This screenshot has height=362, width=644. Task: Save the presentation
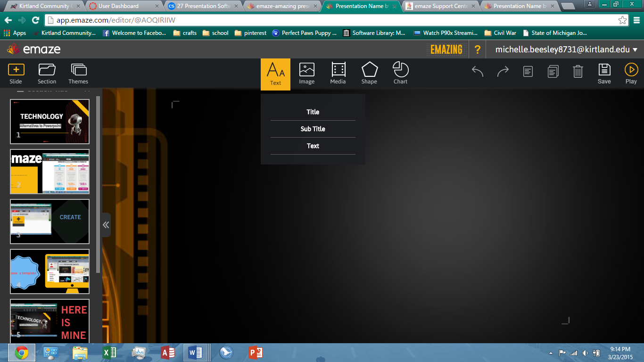pos(604,74)
